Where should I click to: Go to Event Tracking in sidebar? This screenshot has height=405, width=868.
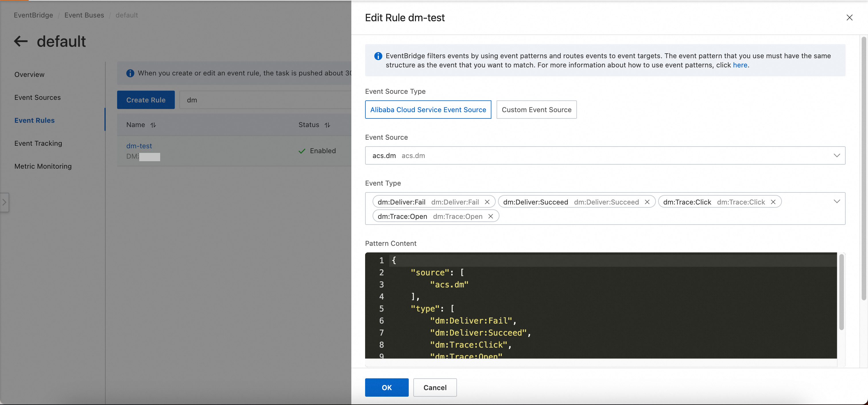pyautogui.click(x=38, y=143)
